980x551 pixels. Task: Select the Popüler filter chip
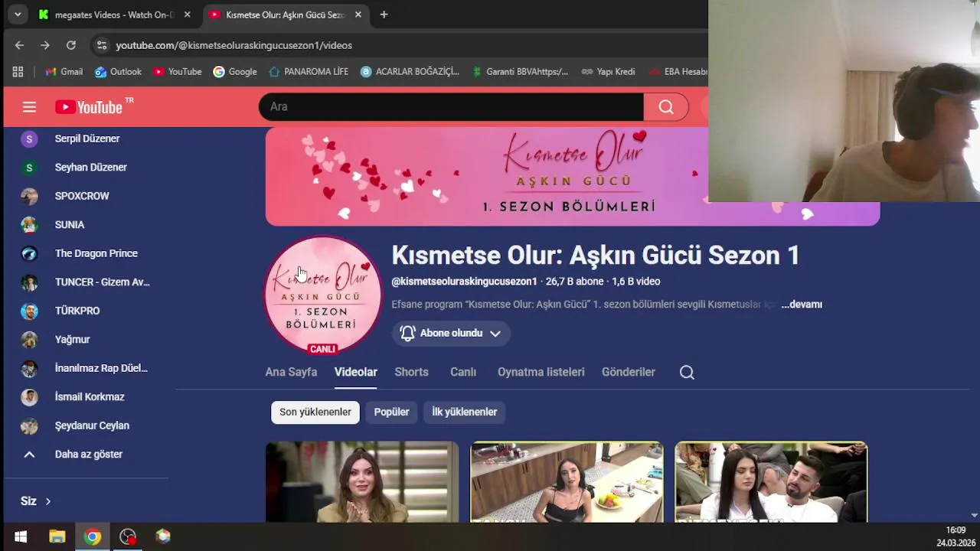coord(391,412)
